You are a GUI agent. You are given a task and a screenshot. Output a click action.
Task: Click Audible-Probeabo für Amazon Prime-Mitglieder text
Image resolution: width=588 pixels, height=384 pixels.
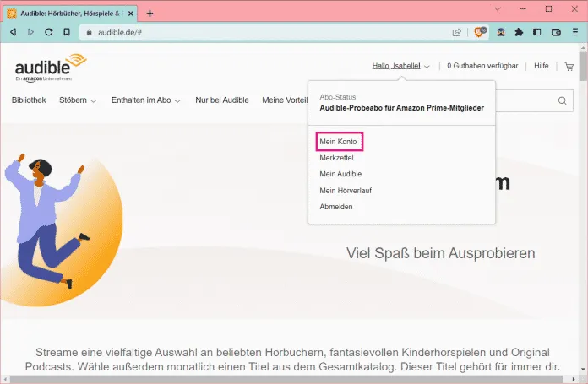(x=401, y=108)
